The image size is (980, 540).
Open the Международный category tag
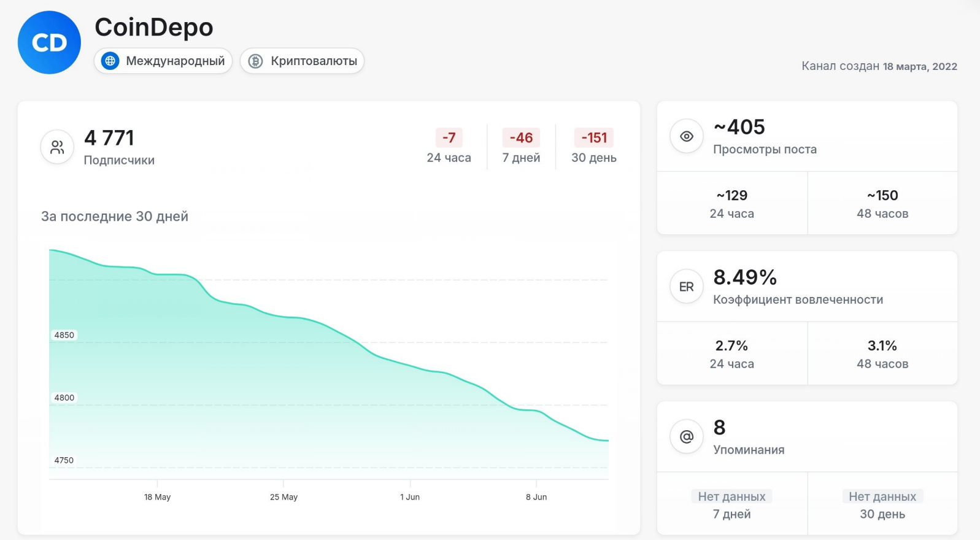(x=163, y=61)
